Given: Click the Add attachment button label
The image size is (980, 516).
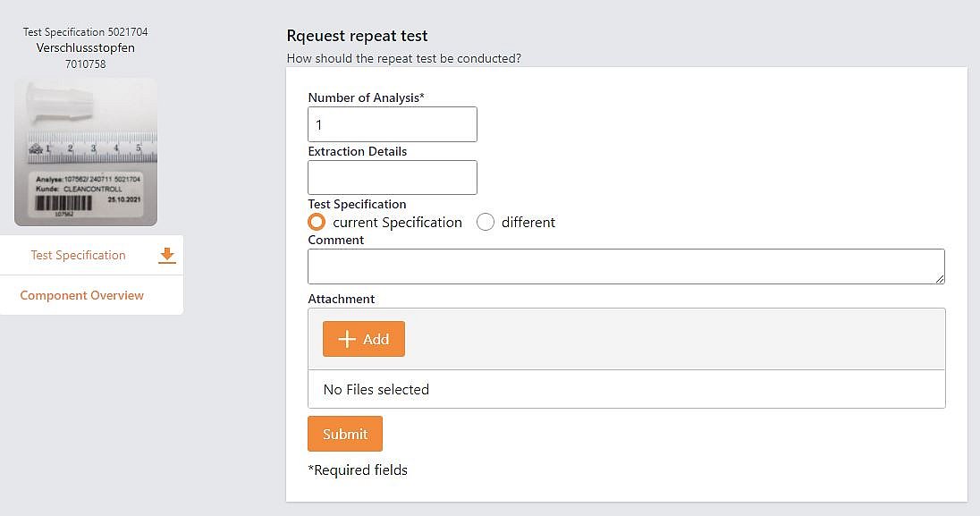Looking at the screenshot, I should 376,340.
